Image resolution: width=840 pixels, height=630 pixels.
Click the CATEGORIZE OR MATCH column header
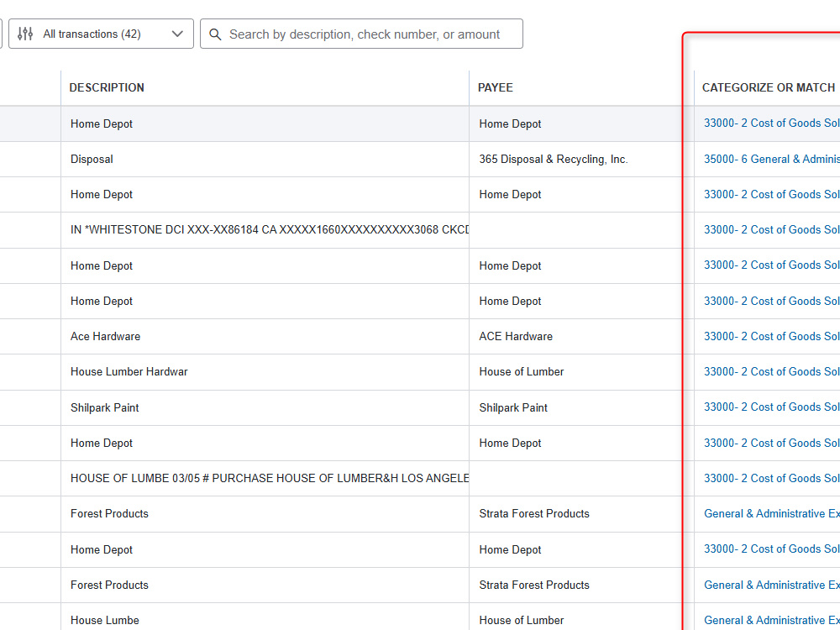[769, 87]
